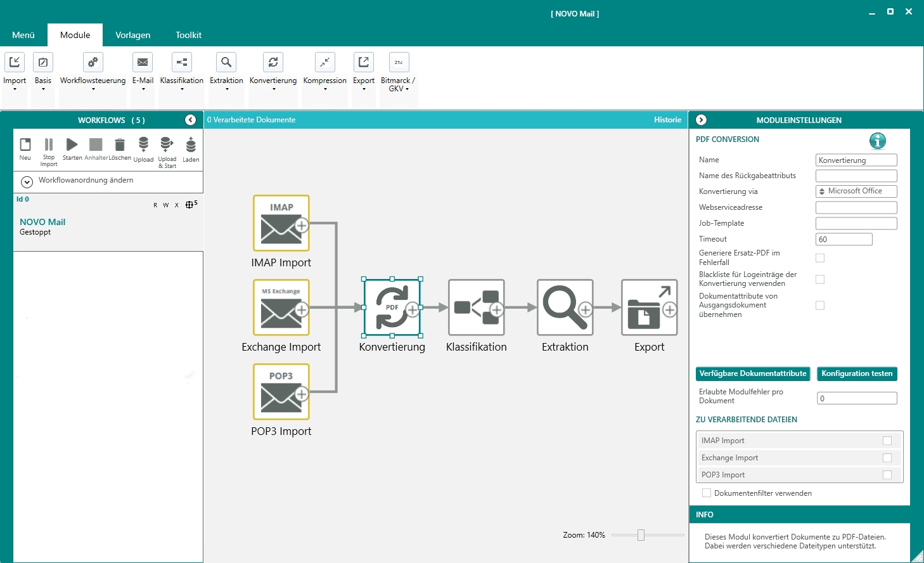Enable Generiere Ersatz-PDF im Fehlerfall

point(820,258)
